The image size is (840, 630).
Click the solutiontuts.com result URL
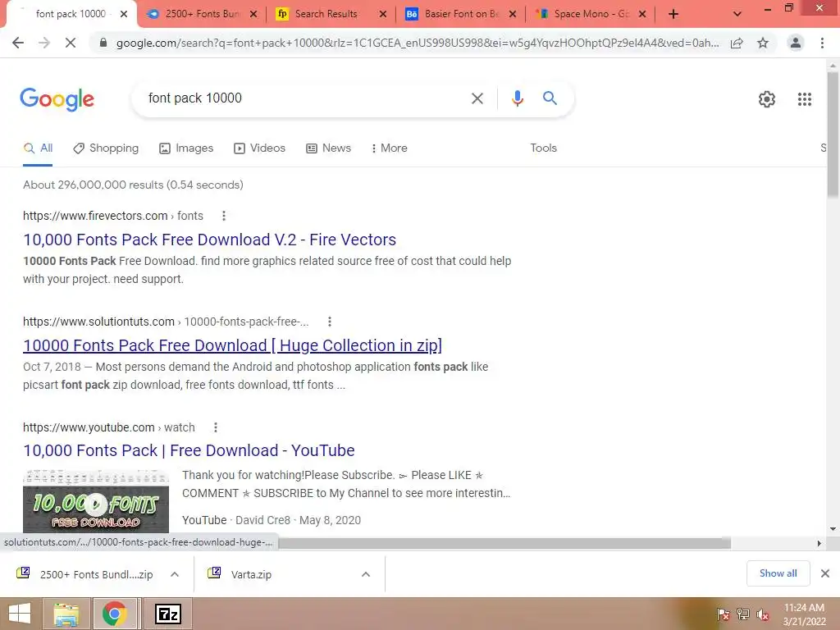(x=166, y=322)
